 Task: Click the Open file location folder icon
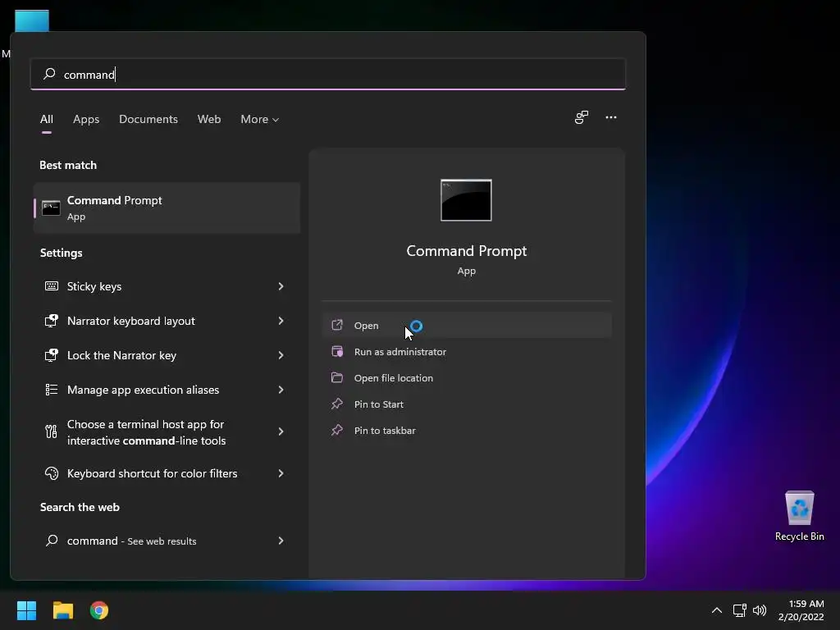(x=337, y=377)
